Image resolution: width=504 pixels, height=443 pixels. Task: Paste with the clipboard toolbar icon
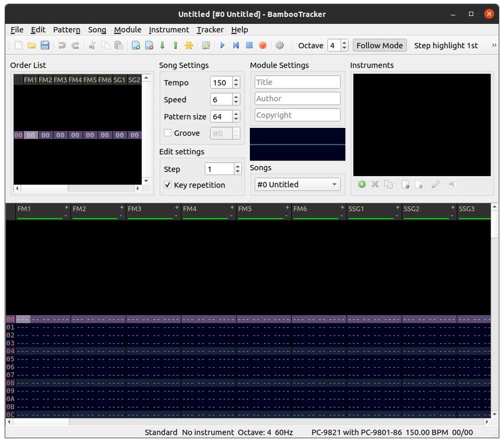click(x=119, y=45)
